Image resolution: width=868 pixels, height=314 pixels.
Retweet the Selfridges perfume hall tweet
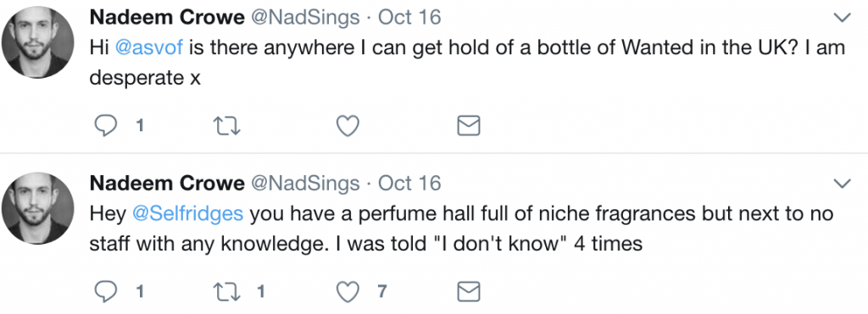(227, 291)
